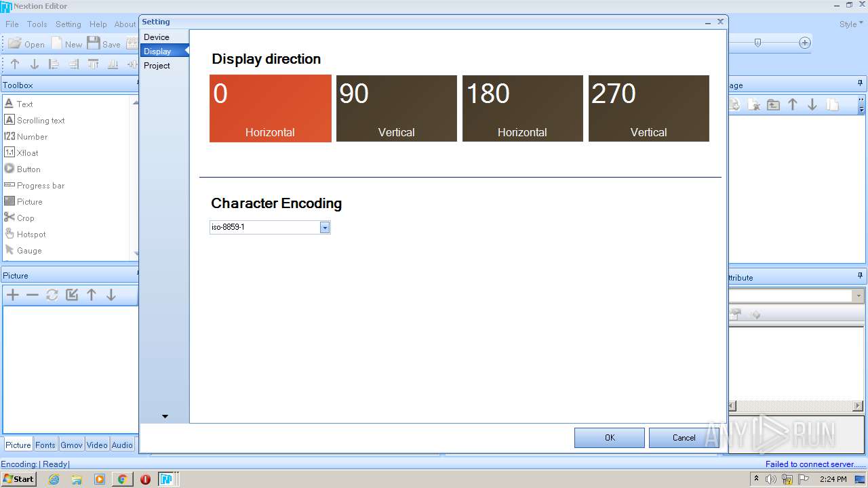Click the Page toolbar overflow arrow
The width and height of the screenshot is (868, 488).
(x=862, y=105)
